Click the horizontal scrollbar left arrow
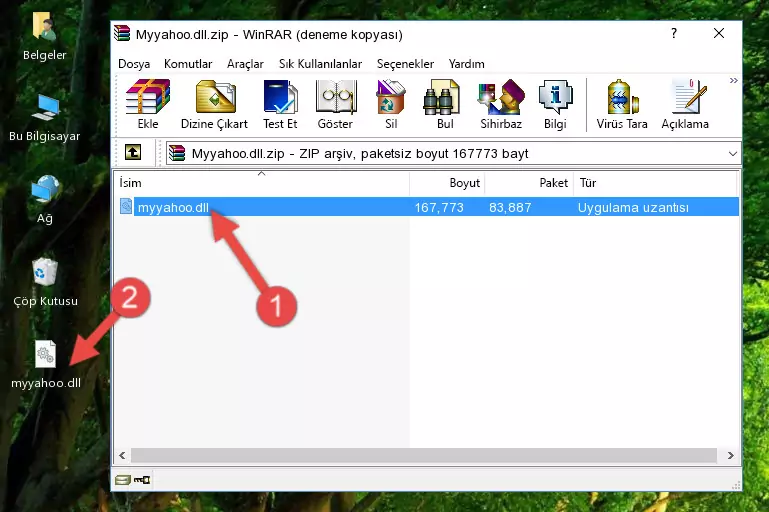 coord(122,456)
